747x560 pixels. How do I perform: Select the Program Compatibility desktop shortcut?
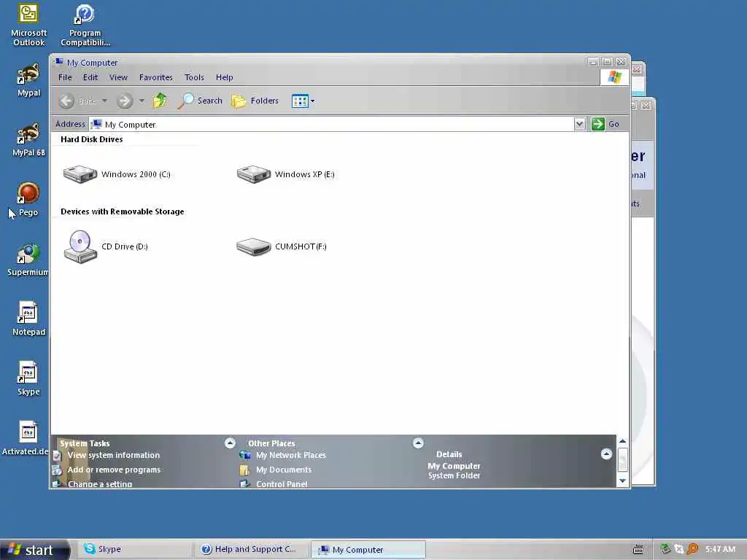pos(85,25)
